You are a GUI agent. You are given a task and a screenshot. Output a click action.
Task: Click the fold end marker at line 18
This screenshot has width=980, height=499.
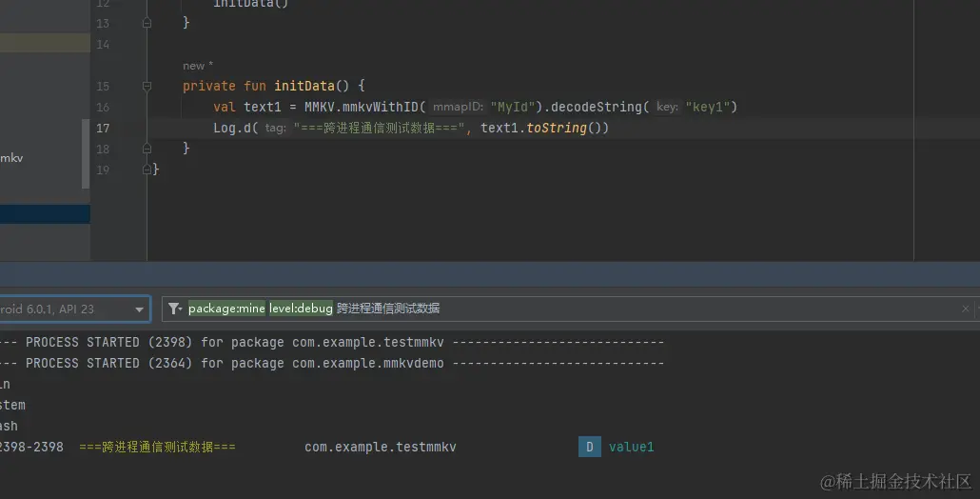click(x=147, y=149)
